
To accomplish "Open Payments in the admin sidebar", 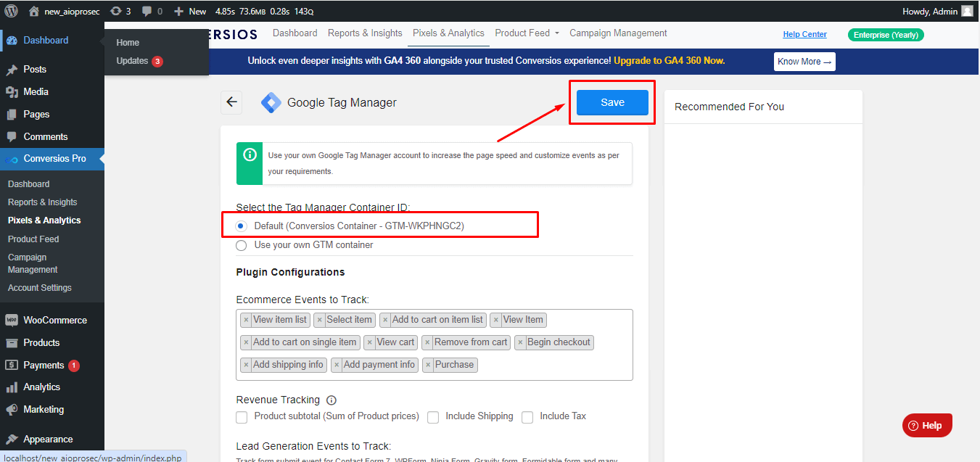I will 52,366.
